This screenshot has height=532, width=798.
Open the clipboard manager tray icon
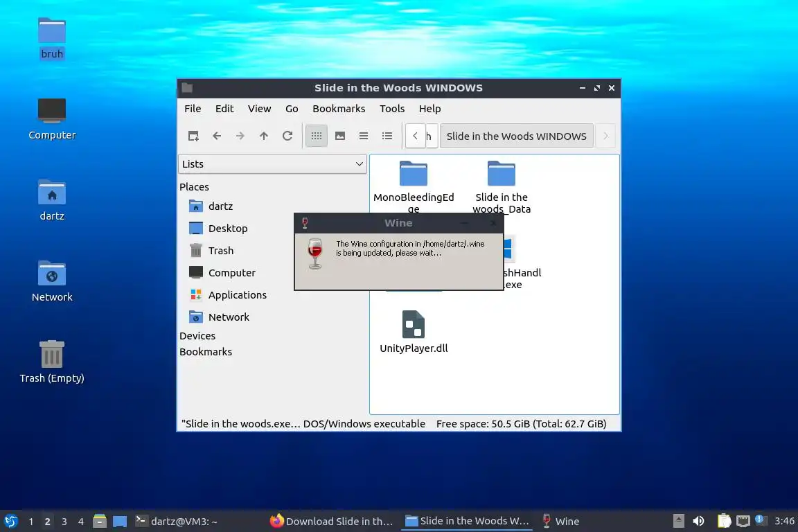tap(724, 521)
